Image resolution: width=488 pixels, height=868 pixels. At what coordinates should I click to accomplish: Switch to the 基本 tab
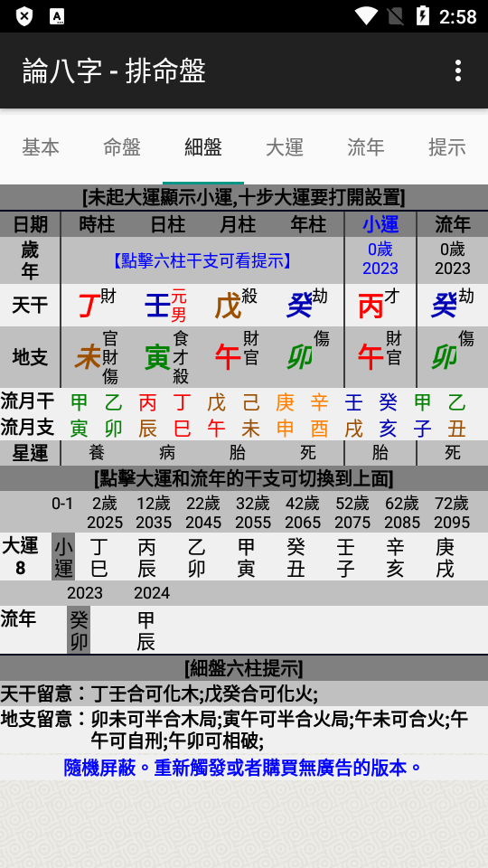pyautogui.click(x=41, y=147)
